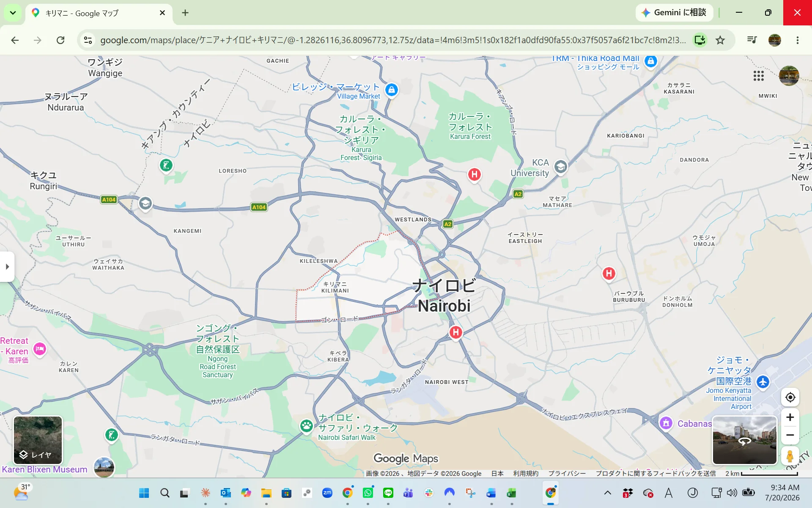Click the Village Market shopping pin
Screen dimensions: 812x508
[392, 90]
